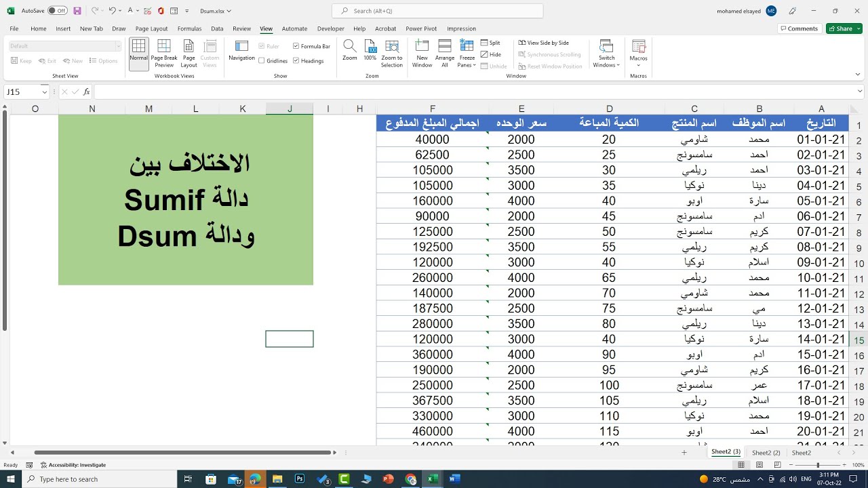The width and height of the screenshot is (868, 488).
Task: Click the horizontal scrollbar thumb
Action: click(183, 452)
